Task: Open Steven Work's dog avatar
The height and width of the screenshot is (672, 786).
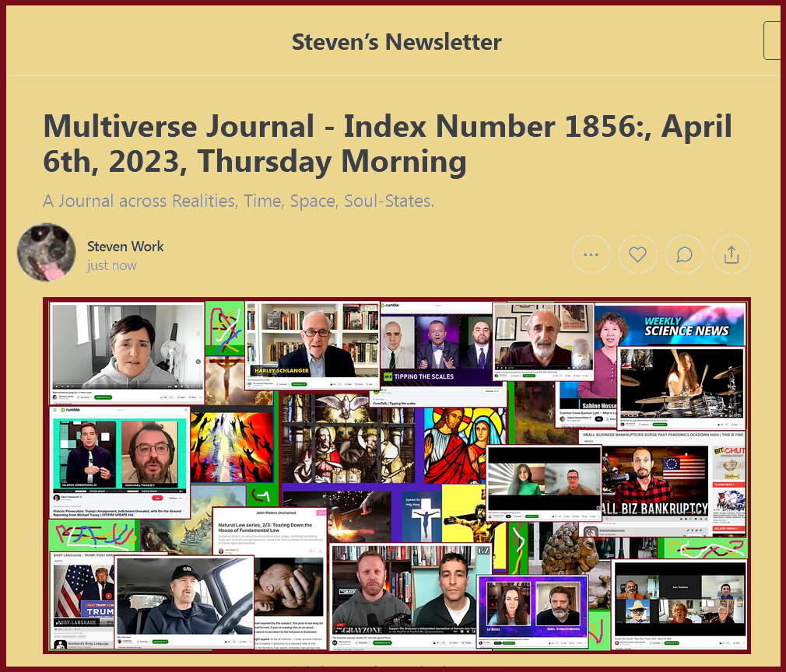Action: (x=46, y=252)
